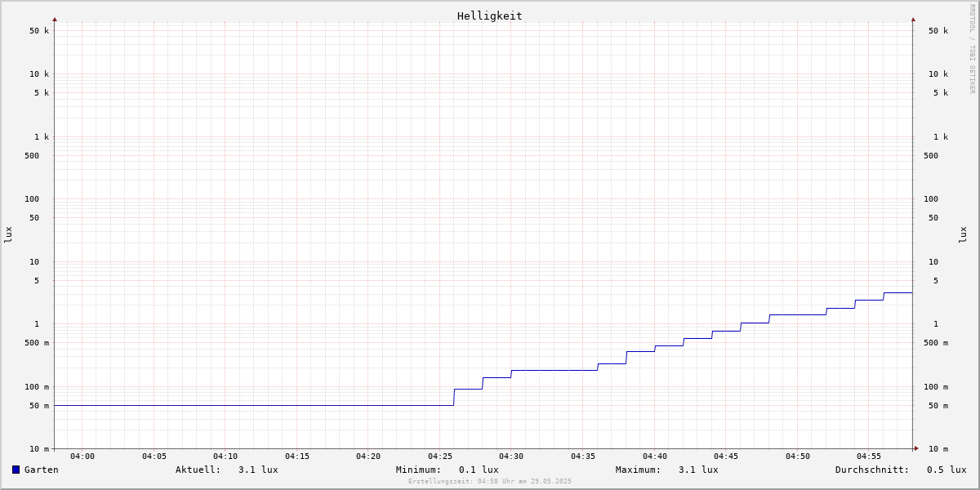The height and width of the screenshot is (490, 980).
Task: Click the 04:30 time axis label
Action: [511, 457]
